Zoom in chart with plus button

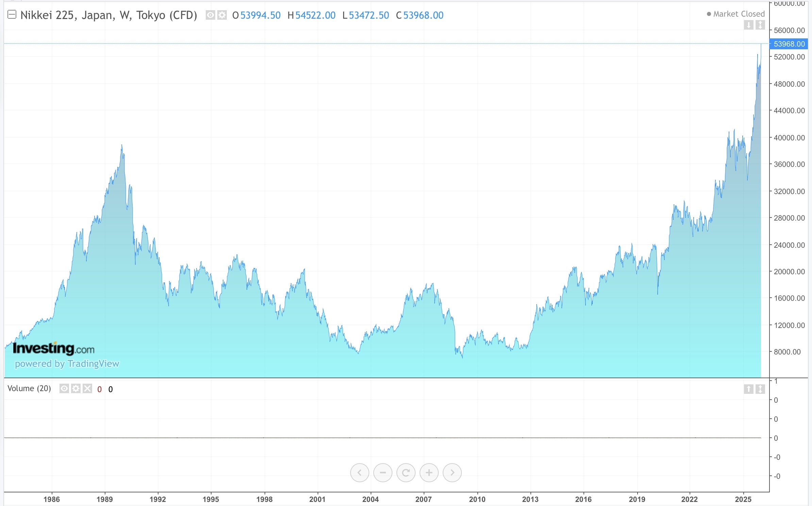[x=429, y=472]
